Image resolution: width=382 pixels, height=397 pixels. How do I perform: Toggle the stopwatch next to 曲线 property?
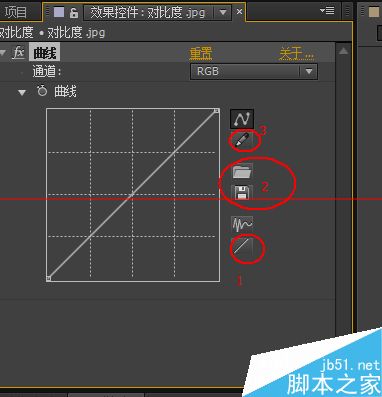42,91
